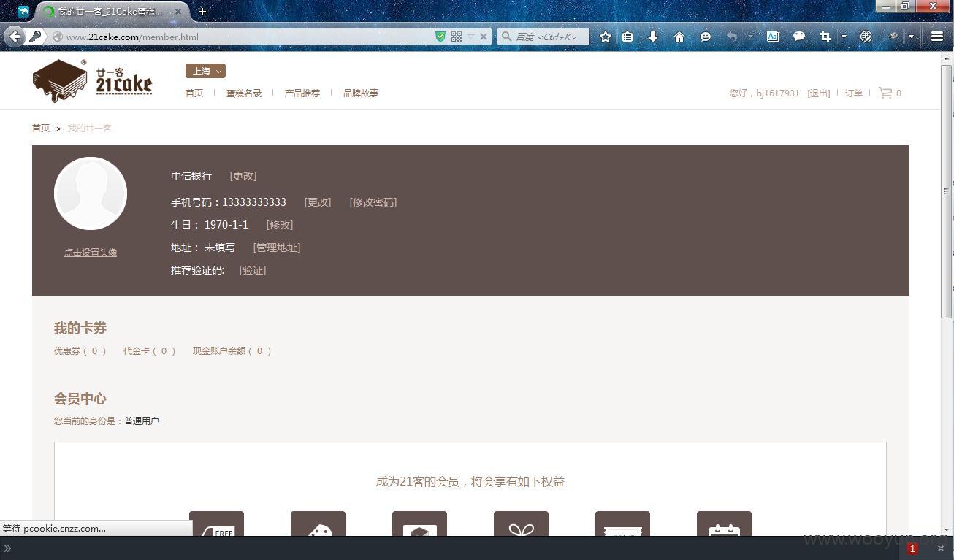
Task: Open dropdown arrow next to pin icon
Action: click(911, 37)
